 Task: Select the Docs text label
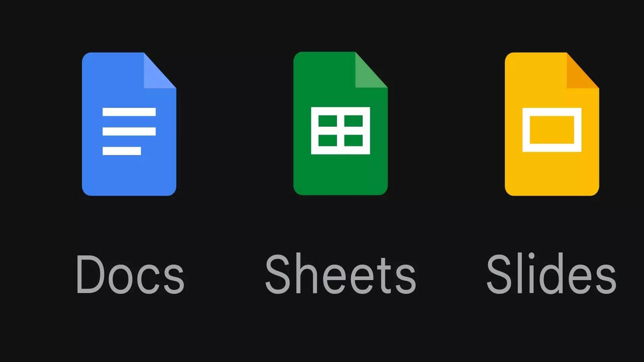tap(130, 274)
